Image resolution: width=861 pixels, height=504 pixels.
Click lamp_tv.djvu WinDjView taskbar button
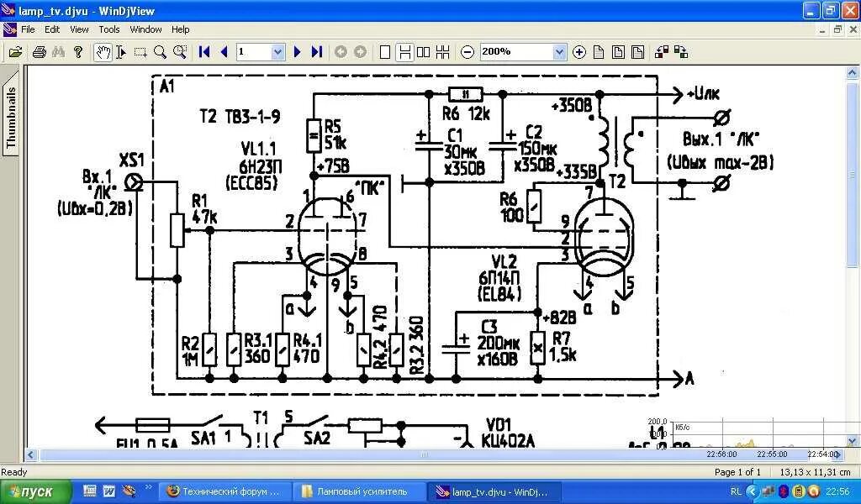pyautogui.click(x=493, y=492)
